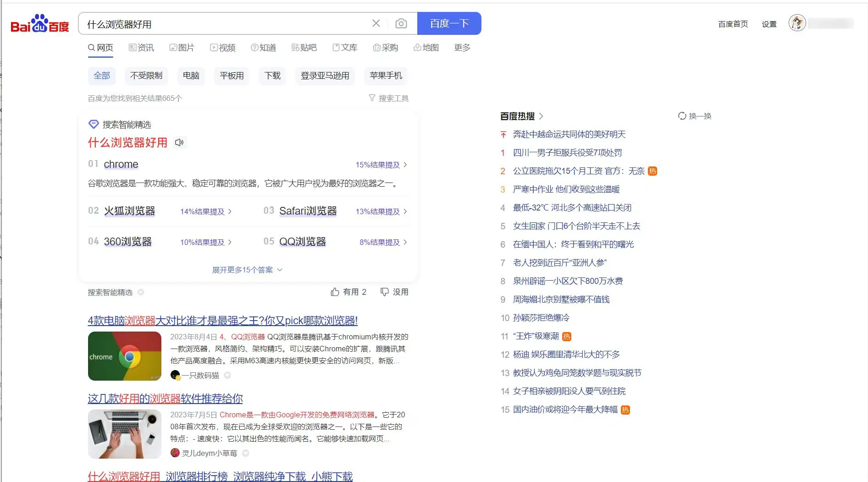
Task: Switch to the 知道 tab
Action: coord(263,48)
